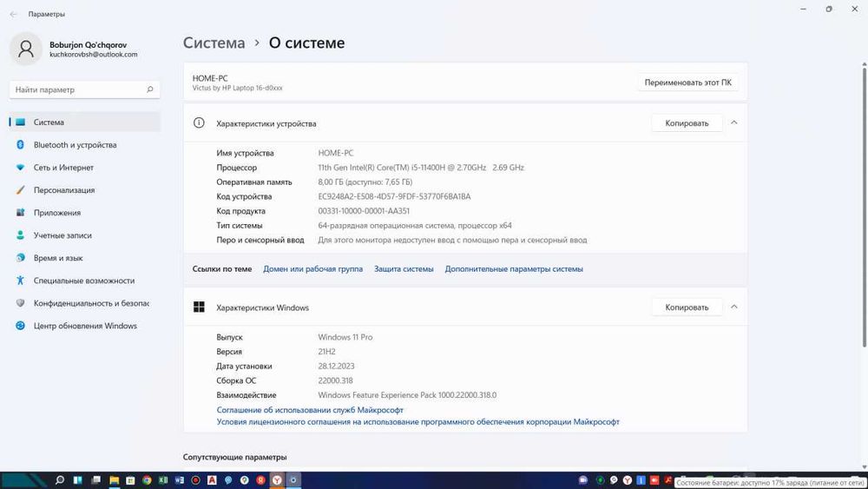Image resolution: width=868 pixels, height=489 pixels.
Task: Click green circle tray icon
Action: pos(600,480)
